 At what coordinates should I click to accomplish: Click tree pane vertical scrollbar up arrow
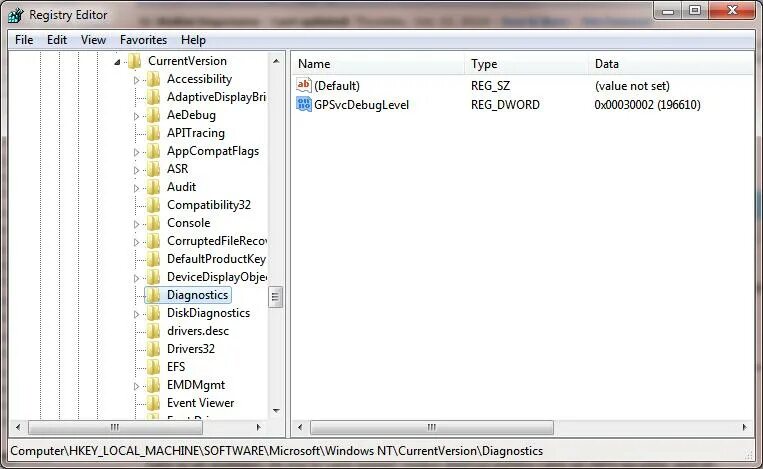coord(276,61)
